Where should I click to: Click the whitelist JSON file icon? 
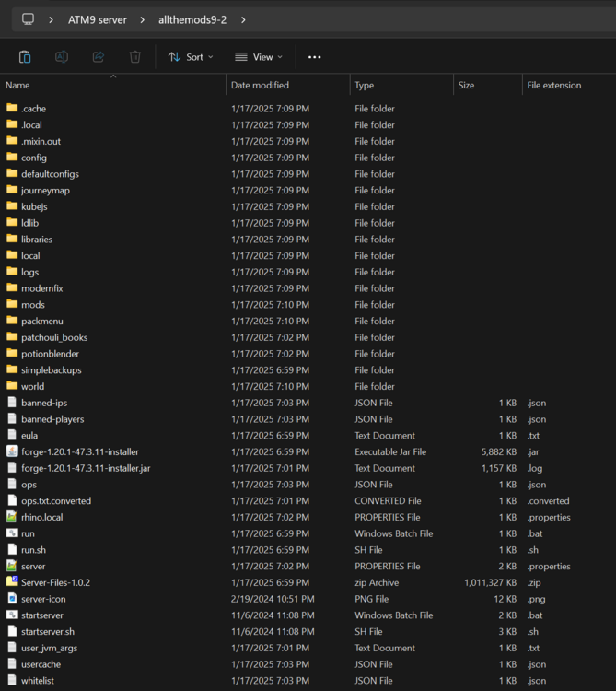(12, 680)
